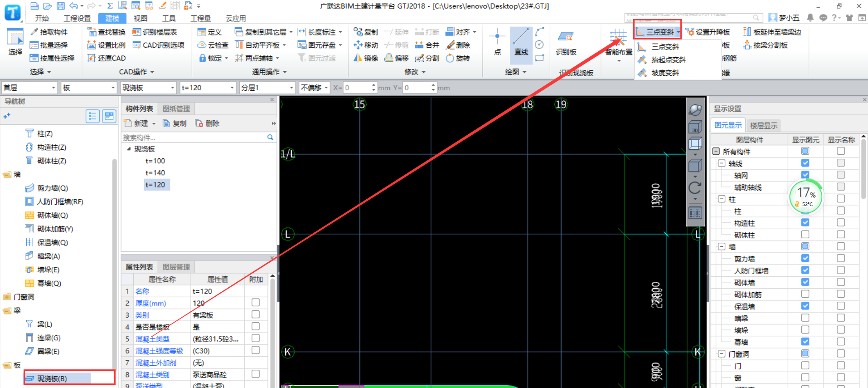
Task: Toggle 显示图元 checkbox for 轴线
Action: [805, 163]
